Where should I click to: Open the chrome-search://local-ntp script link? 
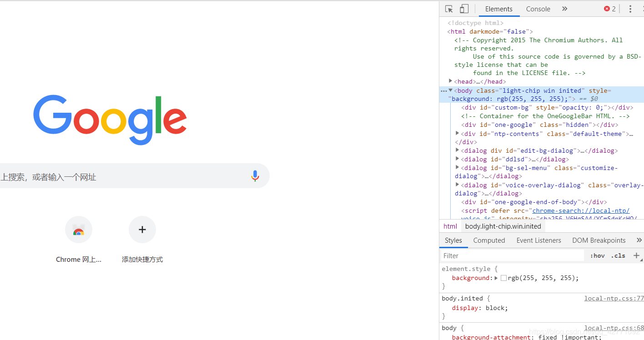pyautogui.click(x=581, y=210)
